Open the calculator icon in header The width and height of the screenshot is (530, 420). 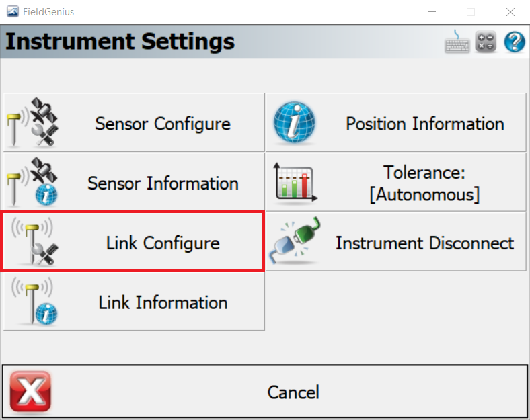click(486, 42)
